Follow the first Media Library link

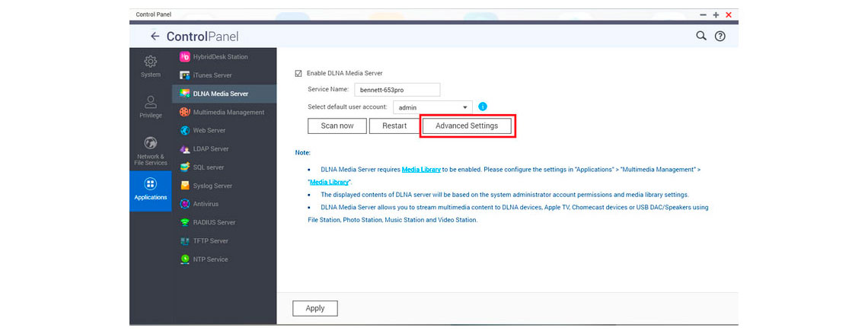[421, 170]
